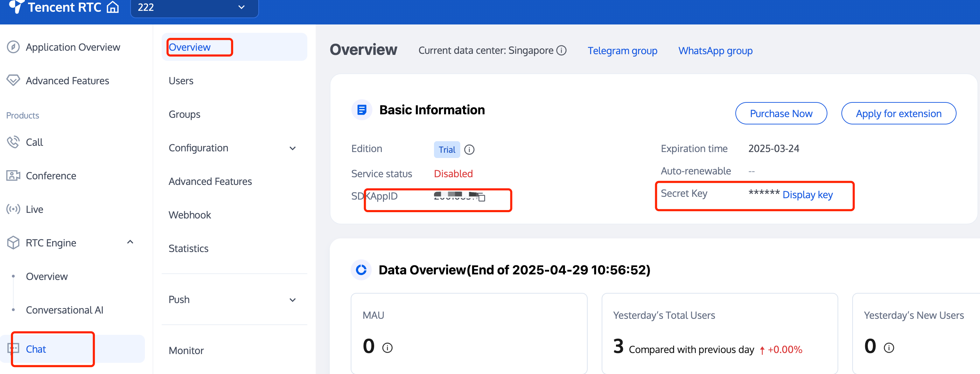Open the WhatsApp group link

click(x=715, y=50)
